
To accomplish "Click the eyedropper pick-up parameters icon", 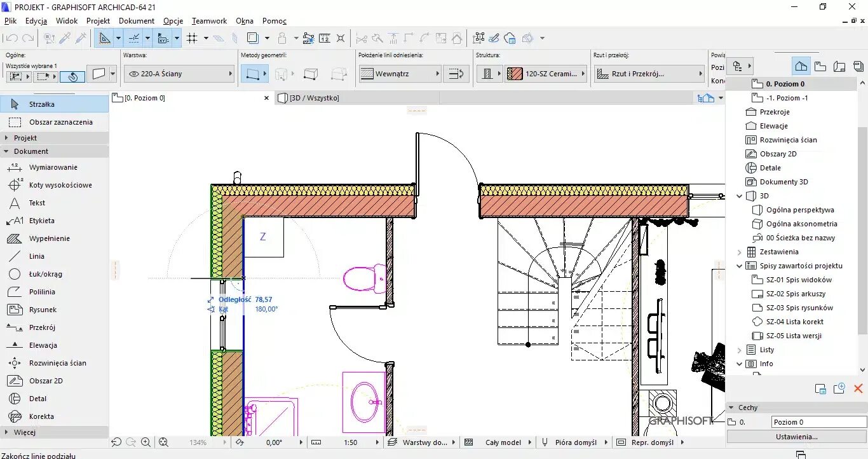I will [x=65, y=38].
